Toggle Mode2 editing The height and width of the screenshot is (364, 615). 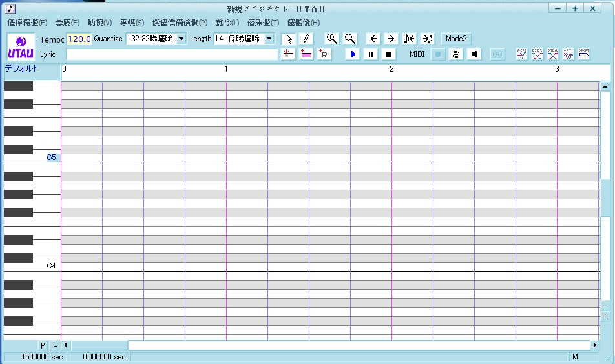tap(456, 39)
